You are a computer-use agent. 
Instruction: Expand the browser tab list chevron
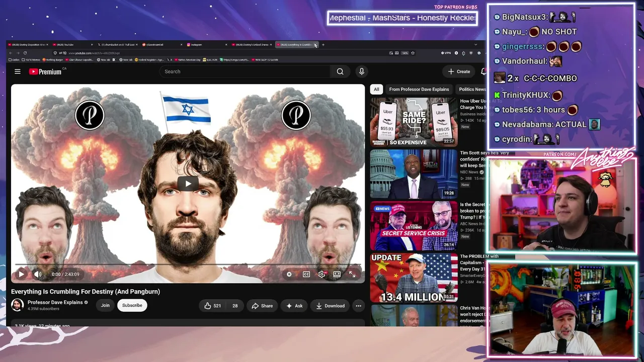(475, 45)
